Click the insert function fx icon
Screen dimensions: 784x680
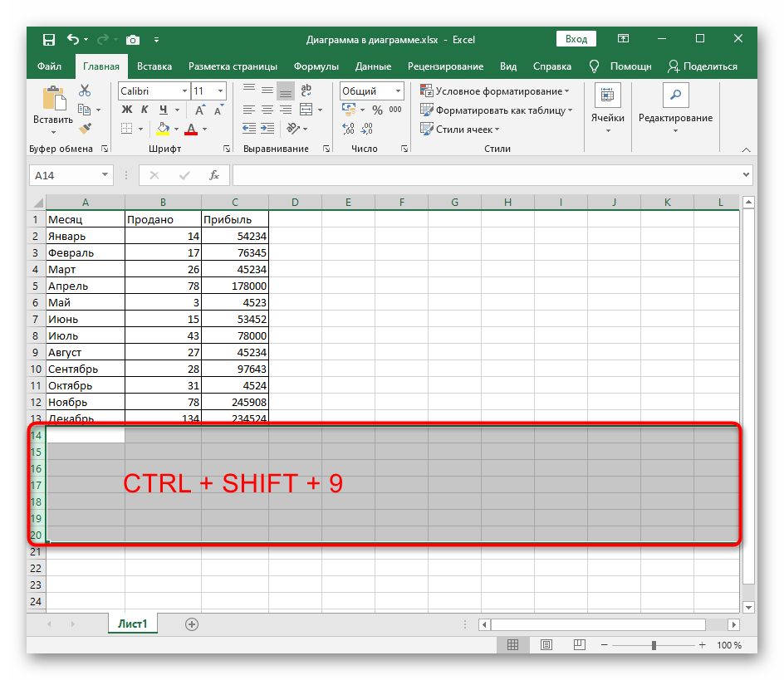[213, 175]
